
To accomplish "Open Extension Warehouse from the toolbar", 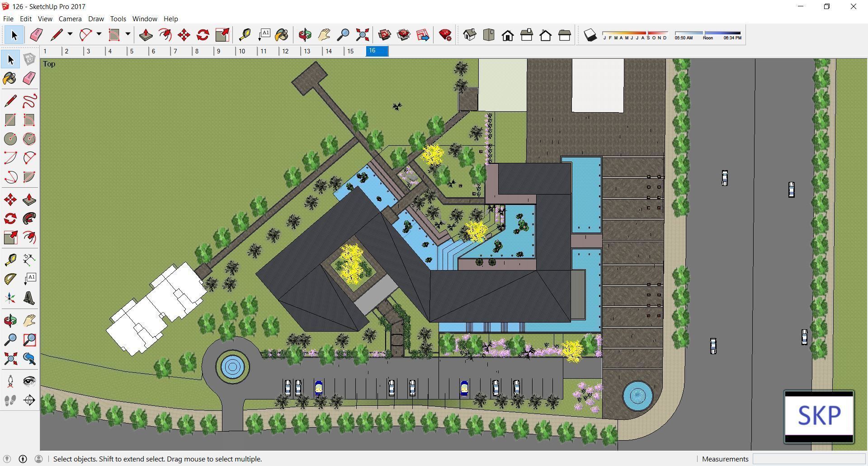I will point(404,35).
